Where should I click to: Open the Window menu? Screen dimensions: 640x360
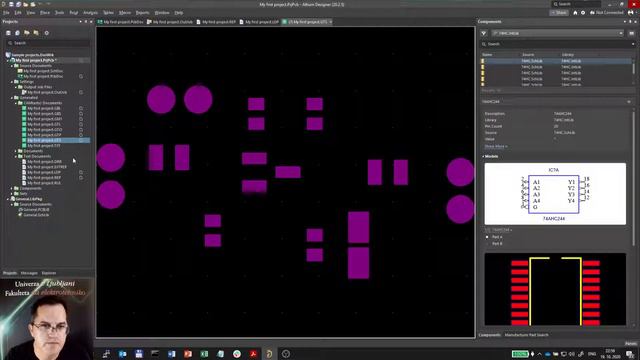pyautogui.click(x=162, y=13)
